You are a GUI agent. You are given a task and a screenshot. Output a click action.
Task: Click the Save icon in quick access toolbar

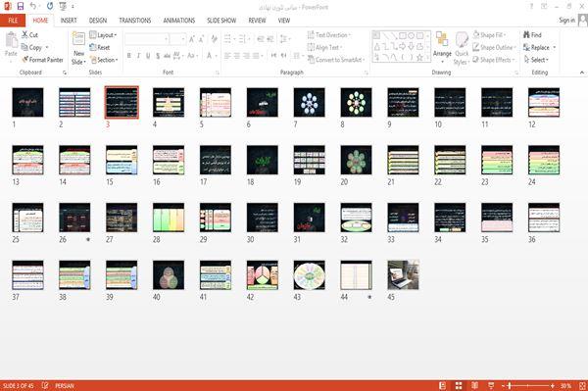21,7
